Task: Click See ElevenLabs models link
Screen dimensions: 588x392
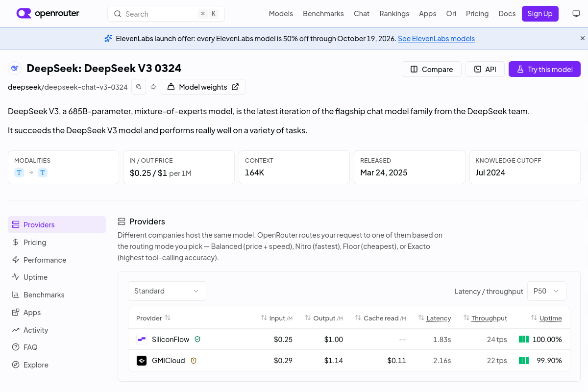Action: click(436, 38)
